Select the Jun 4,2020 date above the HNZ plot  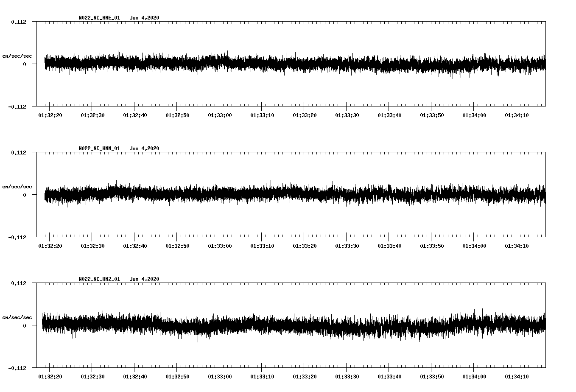(x=145, y=279)
